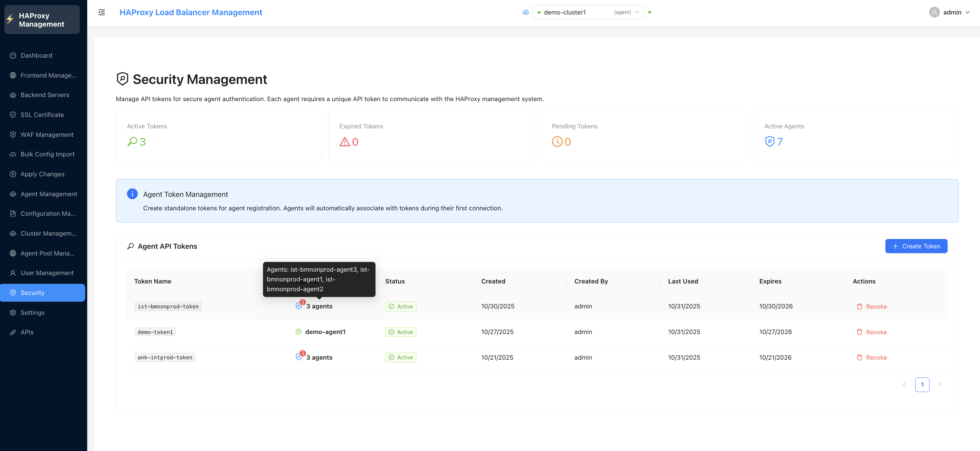The height and width of the screenshot is (451, 980).
Task: Revoke the ank-intprod-token
Action: 871,358
